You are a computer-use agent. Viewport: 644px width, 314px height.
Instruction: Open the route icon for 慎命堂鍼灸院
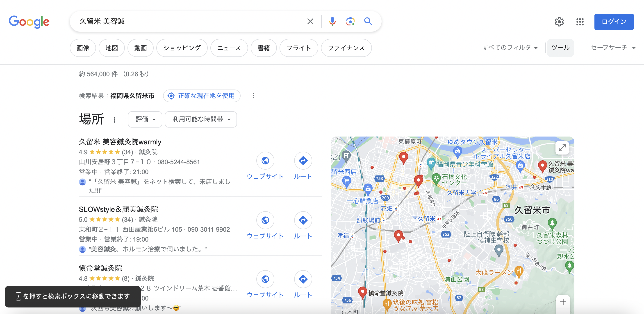pos(303,279)
